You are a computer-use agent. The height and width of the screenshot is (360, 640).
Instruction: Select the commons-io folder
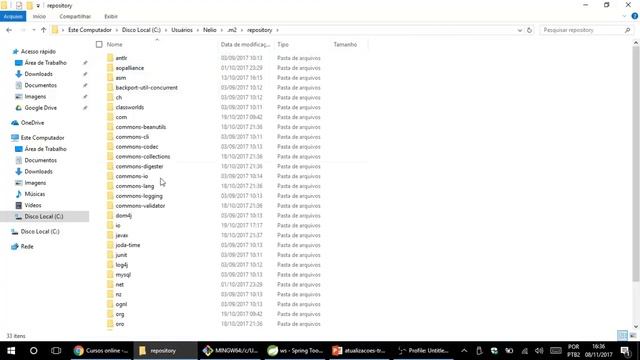[x=131, y=176]
